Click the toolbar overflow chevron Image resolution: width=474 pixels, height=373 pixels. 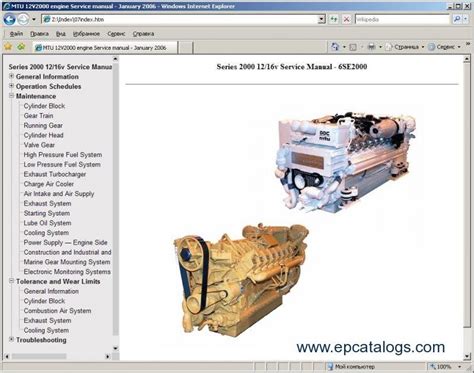tap(468, 44)
